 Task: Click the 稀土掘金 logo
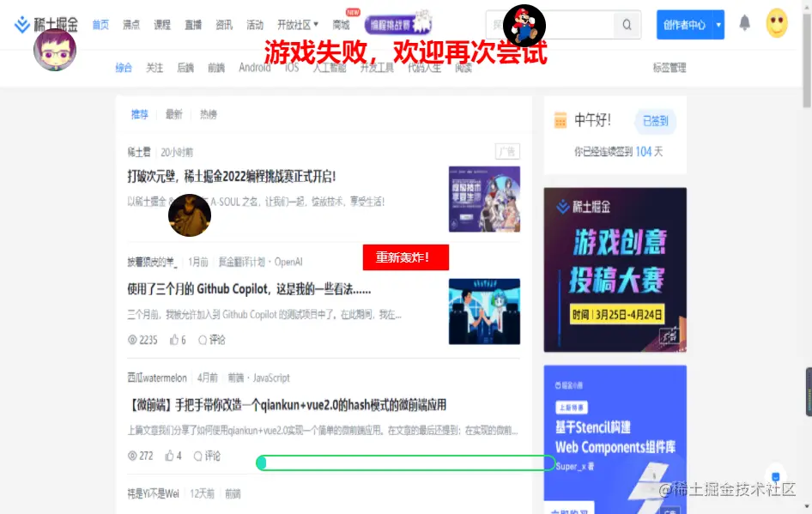(x=45, y=24)
